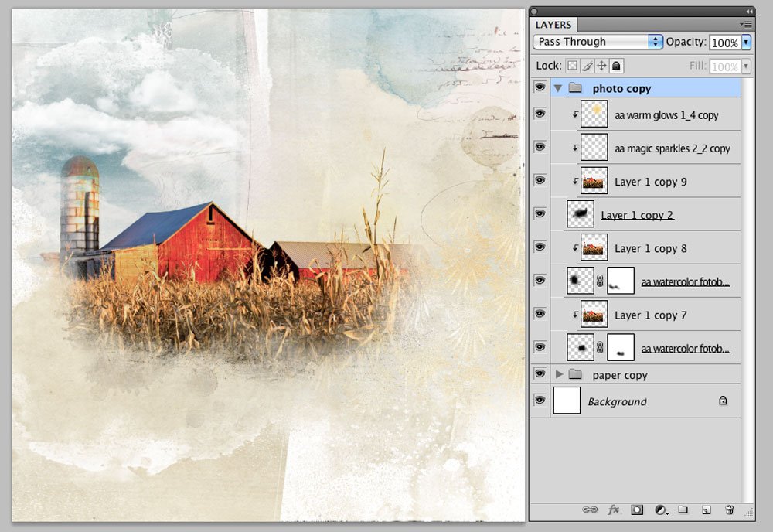Hide Layer 1 copy 8

[x=540, y=247]
